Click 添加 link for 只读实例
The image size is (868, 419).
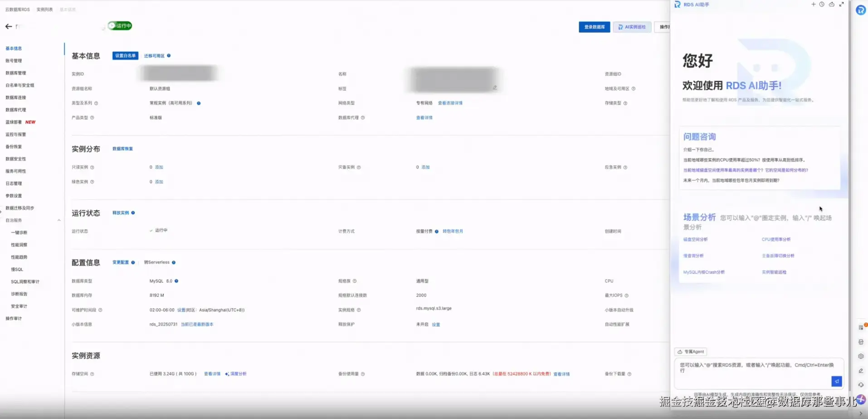pos(159,167)
